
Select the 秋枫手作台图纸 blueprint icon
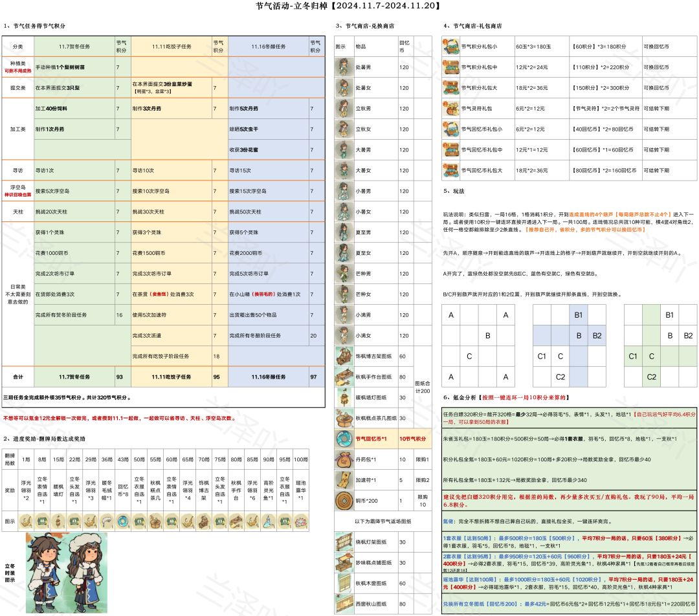[344, 377]
